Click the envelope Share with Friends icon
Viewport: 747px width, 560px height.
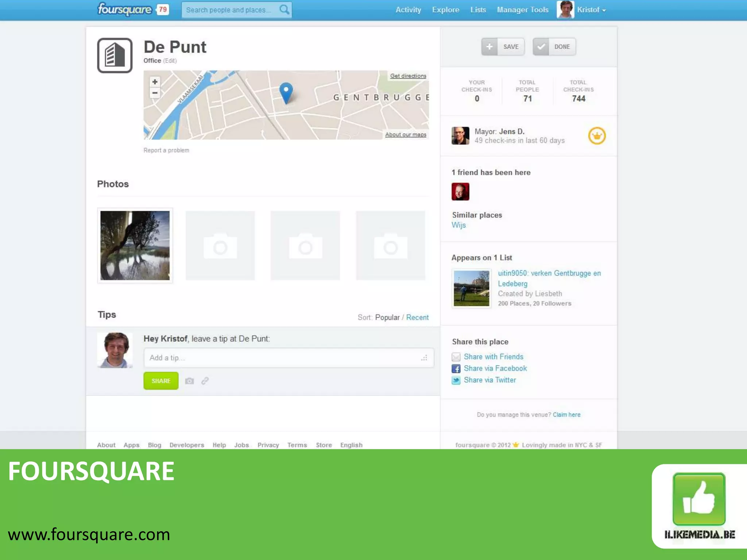(456, 357)
